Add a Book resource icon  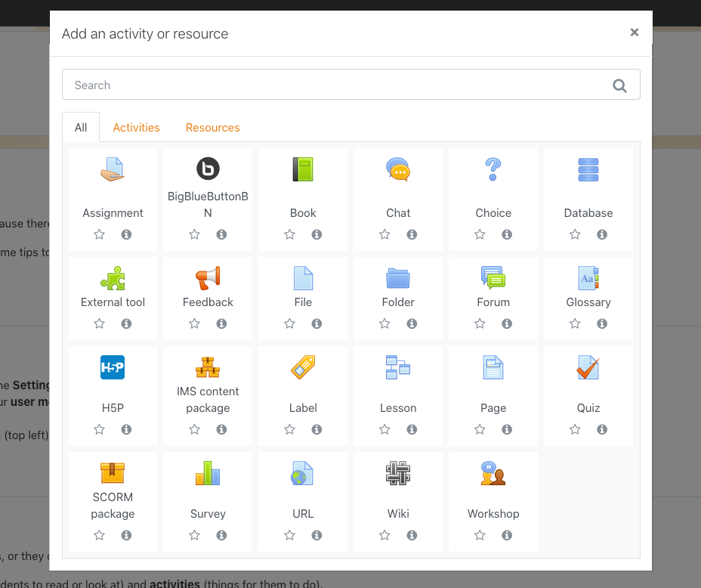pos(303,169)
